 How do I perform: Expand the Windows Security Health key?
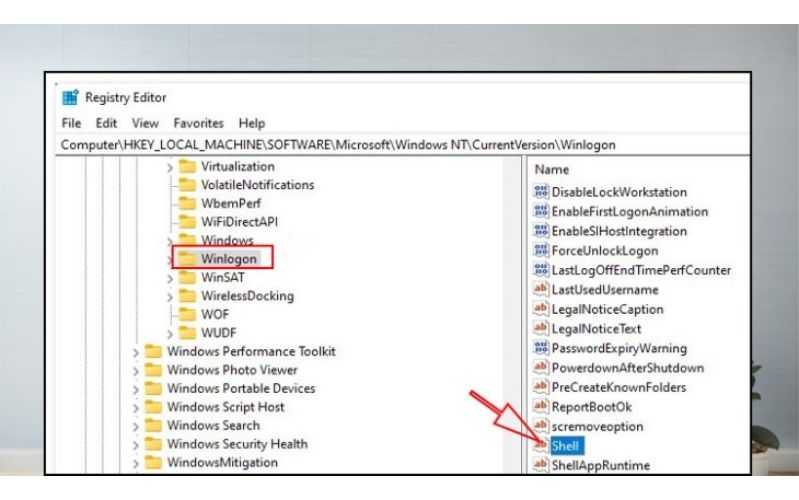(x=136, y=445)
